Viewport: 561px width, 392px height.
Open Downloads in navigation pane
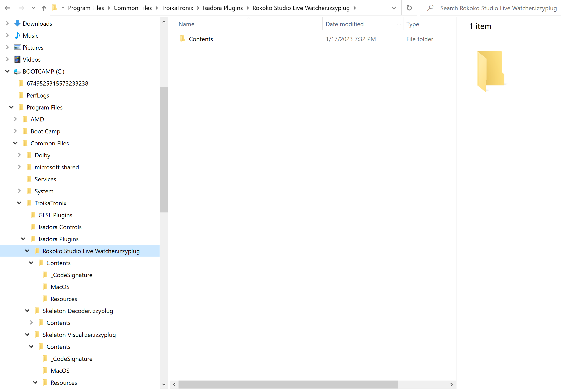[x=37, y=23]
